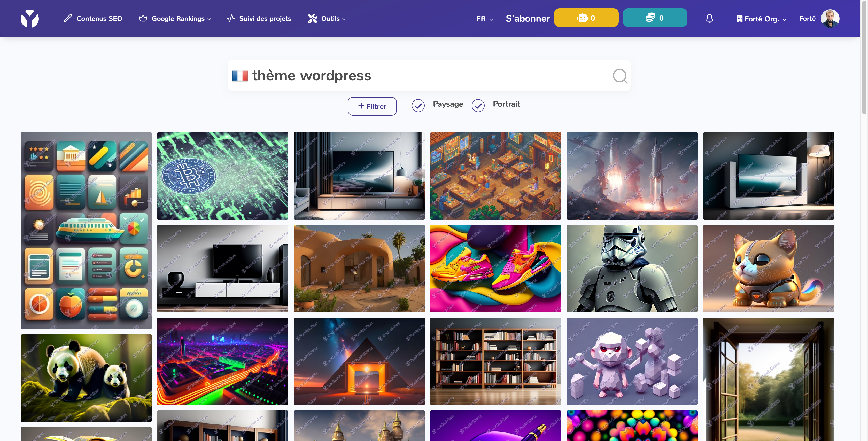Viewport: 868px width, 441px height.
Task: Open the dark room TV with floor lamp image
Action: [769, 176]
